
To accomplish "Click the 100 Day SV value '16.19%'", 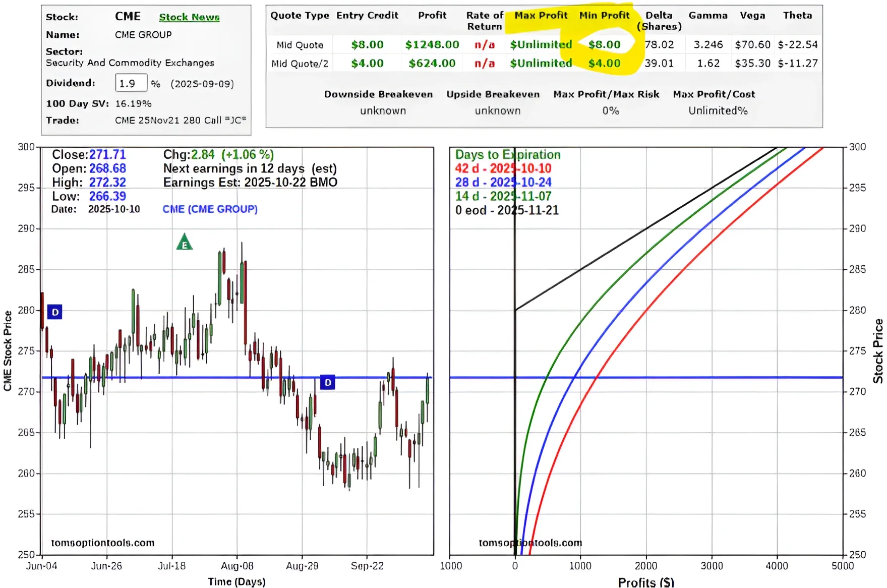I will point(133,103).
